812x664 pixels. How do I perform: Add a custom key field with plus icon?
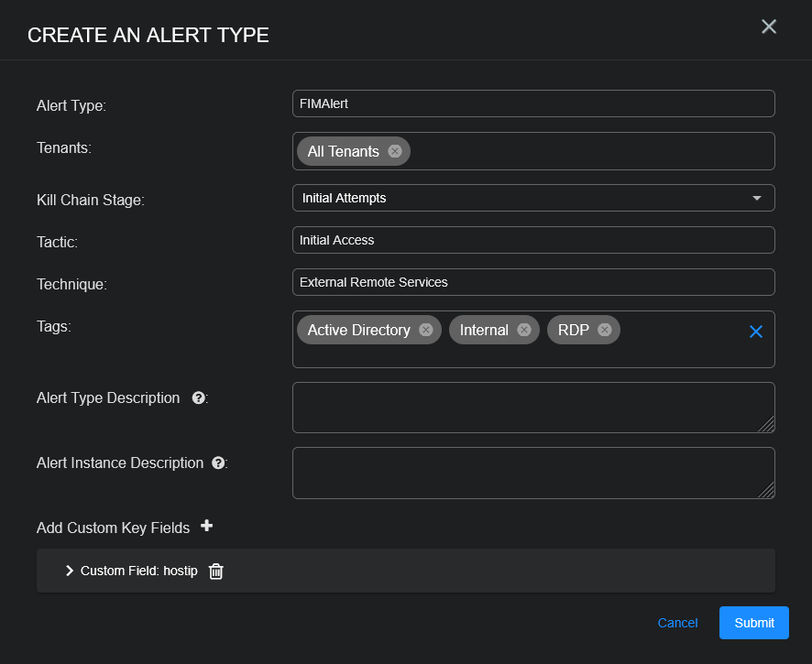coord(207,526)
